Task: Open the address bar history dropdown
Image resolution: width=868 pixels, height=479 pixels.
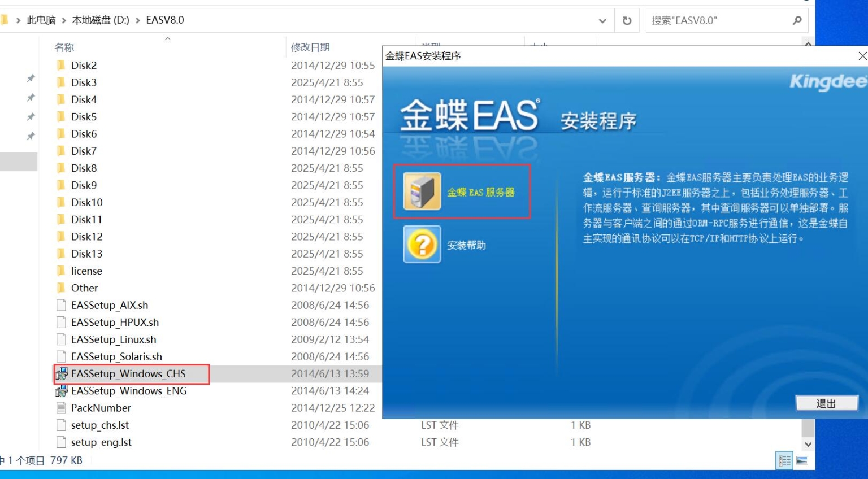Action: point(602,21)
